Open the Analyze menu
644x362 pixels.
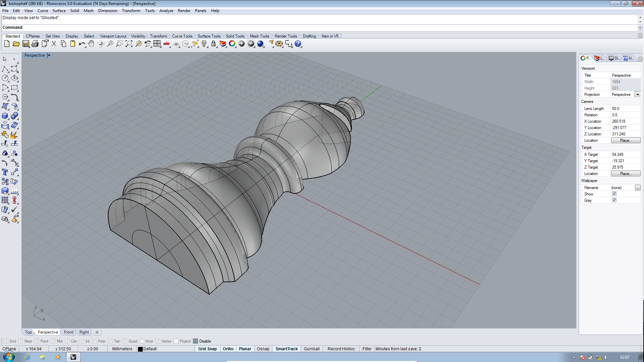(166, 11)
